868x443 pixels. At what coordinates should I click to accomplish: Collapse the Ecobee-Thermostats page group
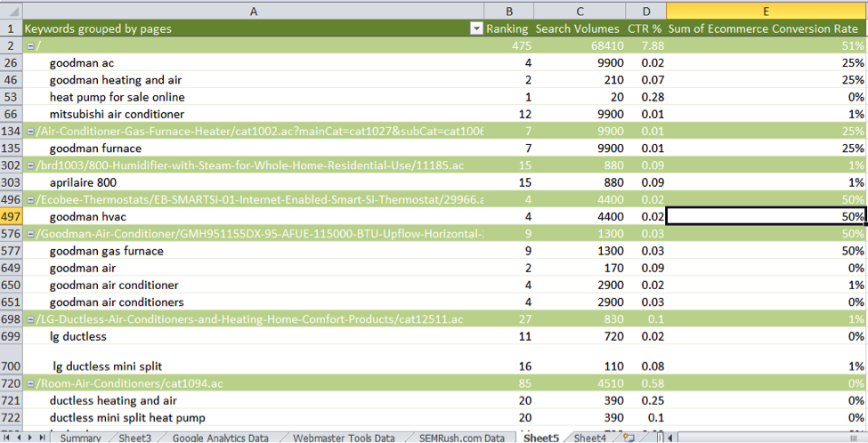pyautogui.click(x=30, y=200)
